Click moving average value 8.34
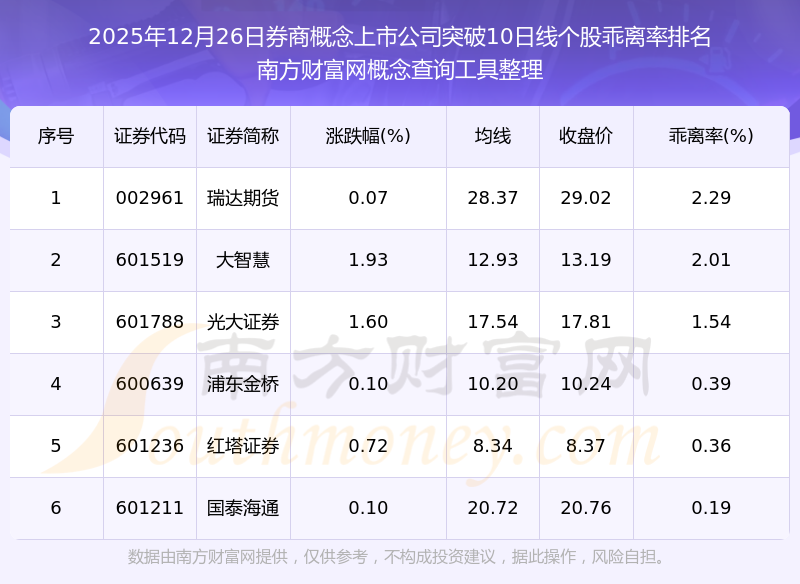800x584 pixels. (x=493, y=446)
